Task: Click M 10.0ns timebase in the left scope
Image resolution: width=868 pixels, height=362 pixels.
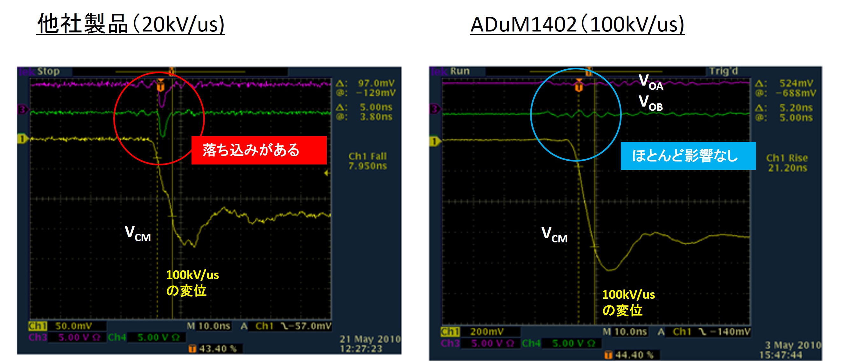Action: click(x=209, y=326)
